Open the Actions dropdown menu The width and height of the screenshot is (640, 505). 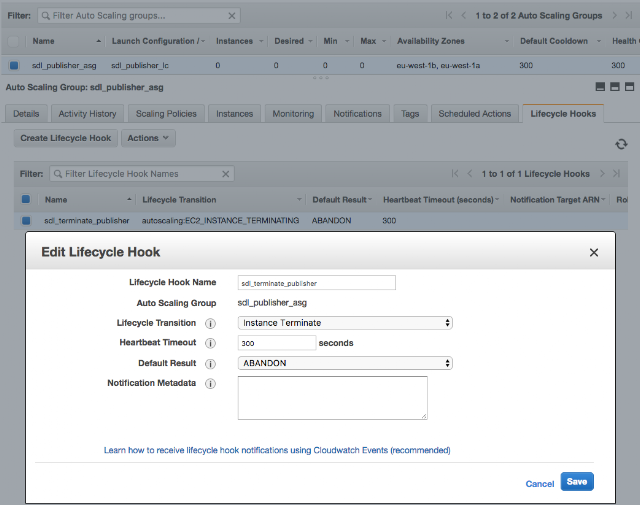pyautogui.click(x=148, y=138)
